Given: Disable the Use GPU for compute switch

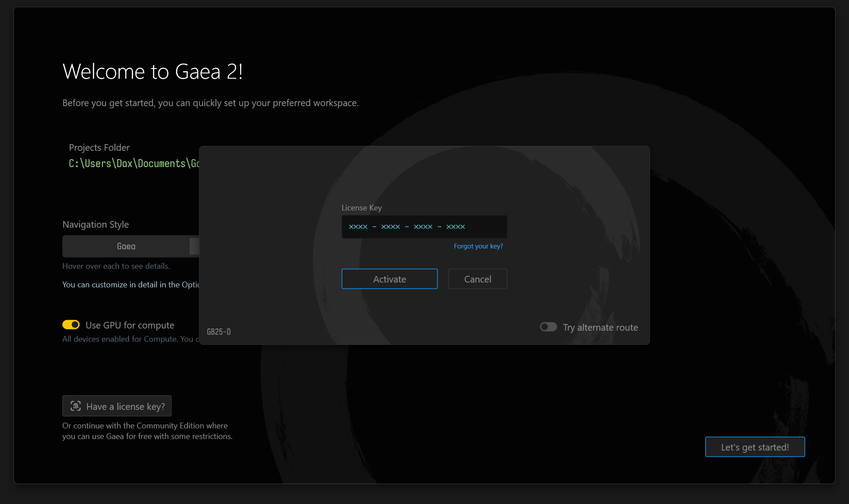Looking at the screenshot, I should tap(71, 325).
